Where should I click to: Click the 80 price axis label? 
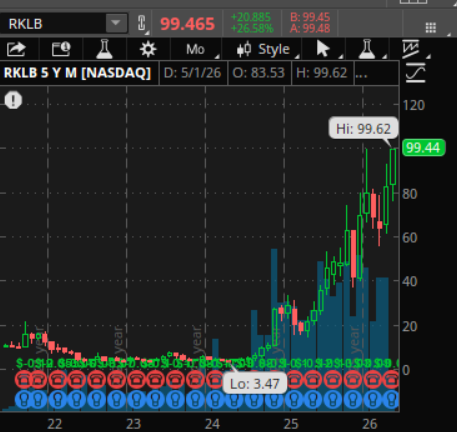click(410, 194)
